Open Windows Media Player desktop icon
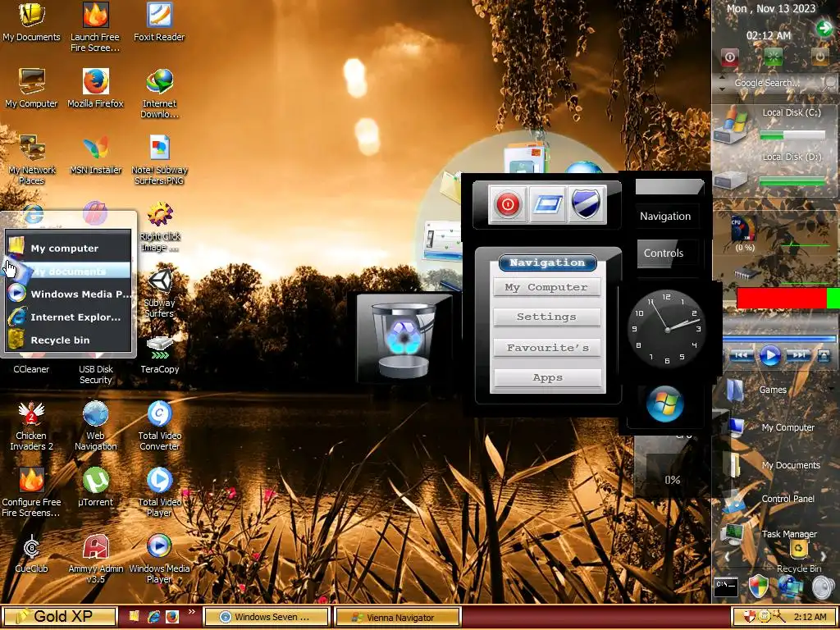Viewport: 840px width, 630px height. click(x=159, y=559)
